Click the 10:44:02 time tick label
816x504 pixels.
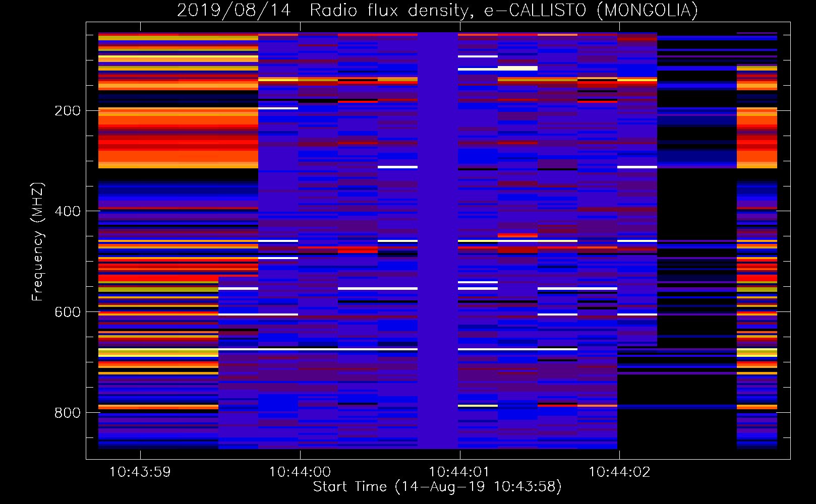[x=619, y=472]
